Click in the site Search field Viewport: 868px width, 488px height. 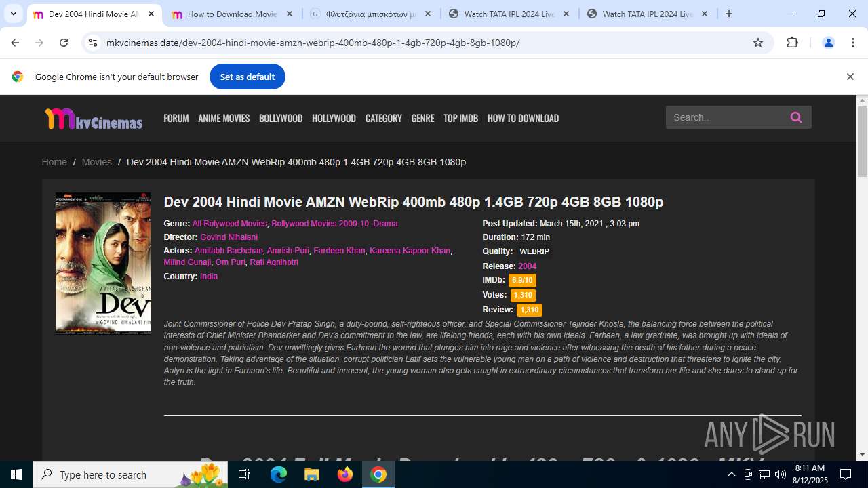pyautogui.click(x=727, y=117)
